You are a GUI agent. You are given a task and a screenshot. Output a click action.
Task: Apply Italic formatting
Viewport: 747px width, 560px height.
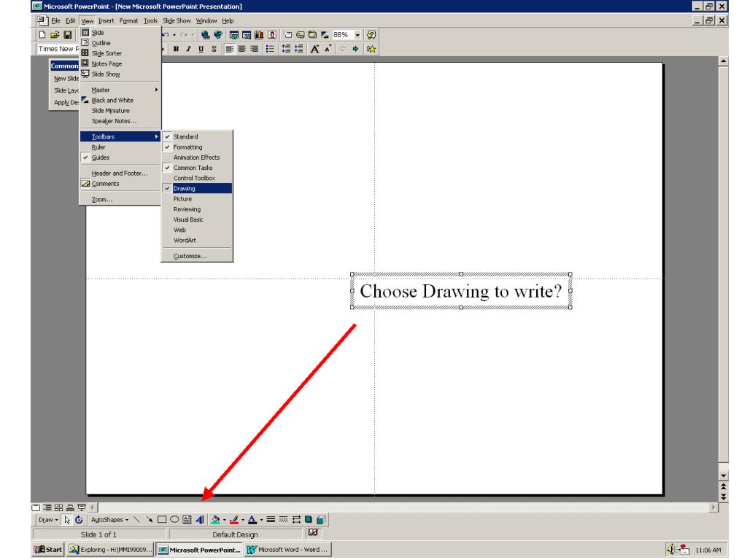pyautogui.click(x=189, y=49)
